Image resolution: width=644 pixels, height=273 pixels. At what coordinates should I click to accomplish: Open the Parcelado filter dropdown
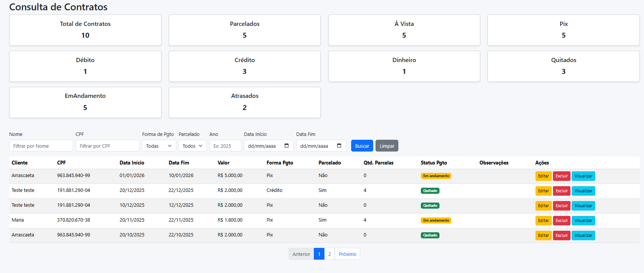(x=192, y=146)
